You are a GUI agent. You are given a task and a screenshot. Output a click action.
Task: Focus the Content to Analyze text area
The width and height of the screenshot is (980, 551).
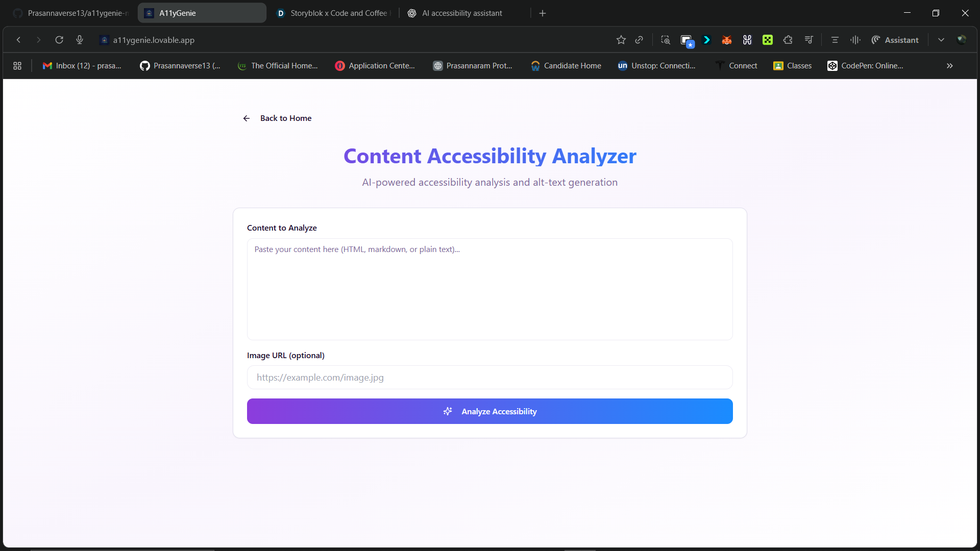point(489,289)
